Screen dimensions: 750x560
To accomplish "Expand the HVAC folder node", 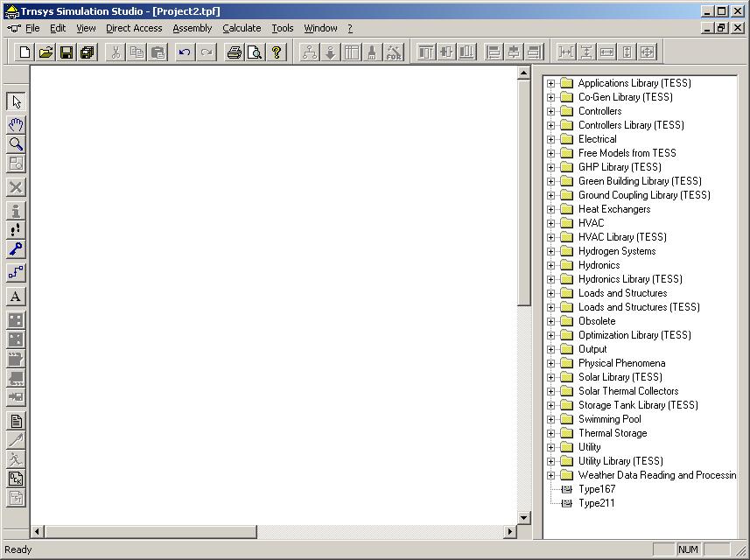I will click(x=551, y=223).
